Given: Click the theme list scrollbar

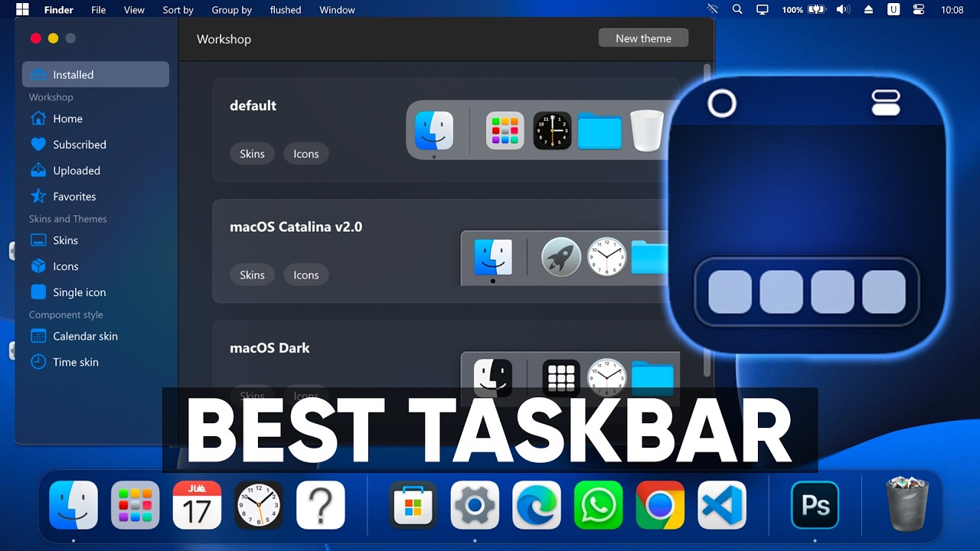Looking at the screenshot, I should point(707,220).
